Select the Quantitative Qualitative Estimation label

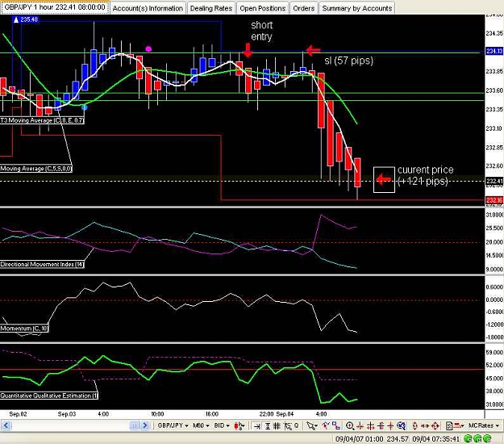coord(49,396)
